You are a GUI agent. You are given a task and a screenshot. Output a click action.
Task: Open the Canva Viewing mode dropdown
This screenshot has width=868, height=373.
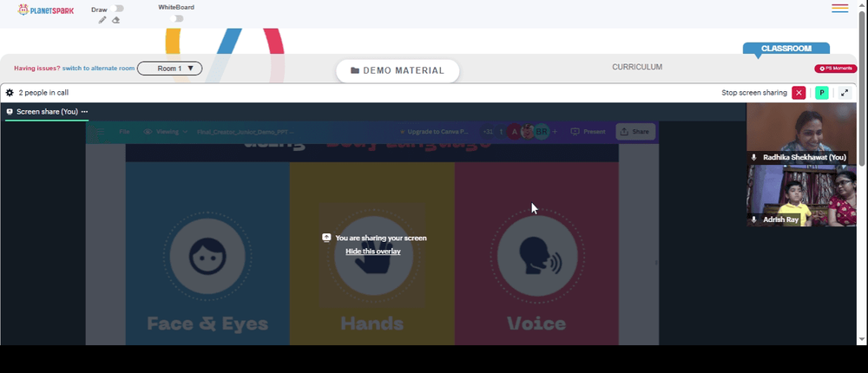166,132
